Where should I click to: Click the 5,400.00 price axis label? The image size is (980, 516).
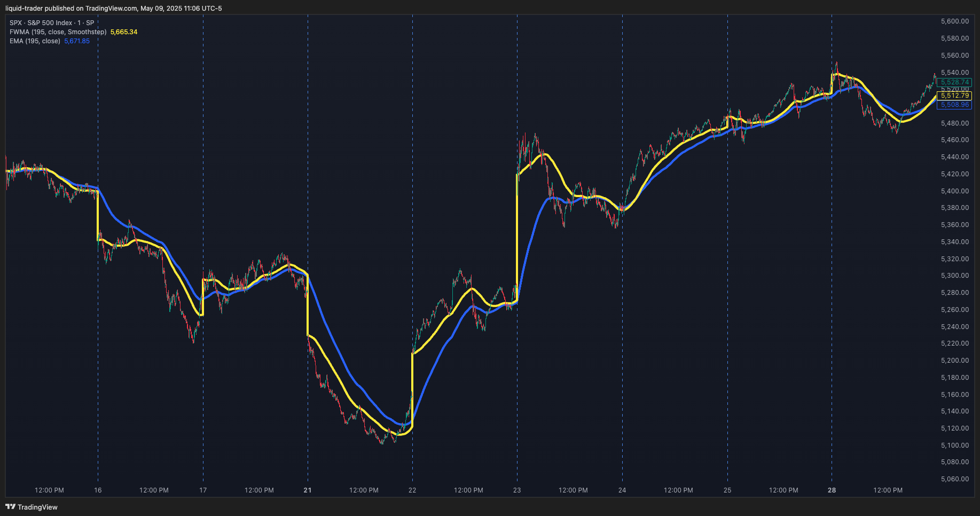[955, 191]
